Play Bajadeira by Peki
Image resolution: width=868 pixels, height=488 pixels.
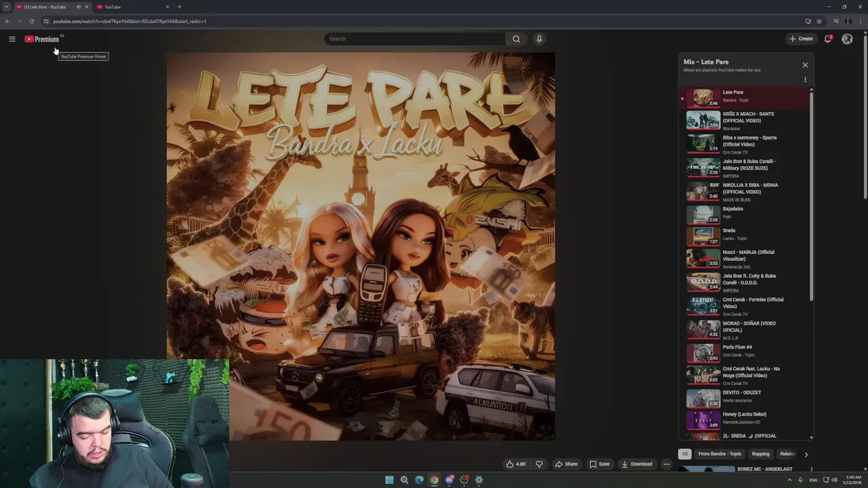click(745, 214)
